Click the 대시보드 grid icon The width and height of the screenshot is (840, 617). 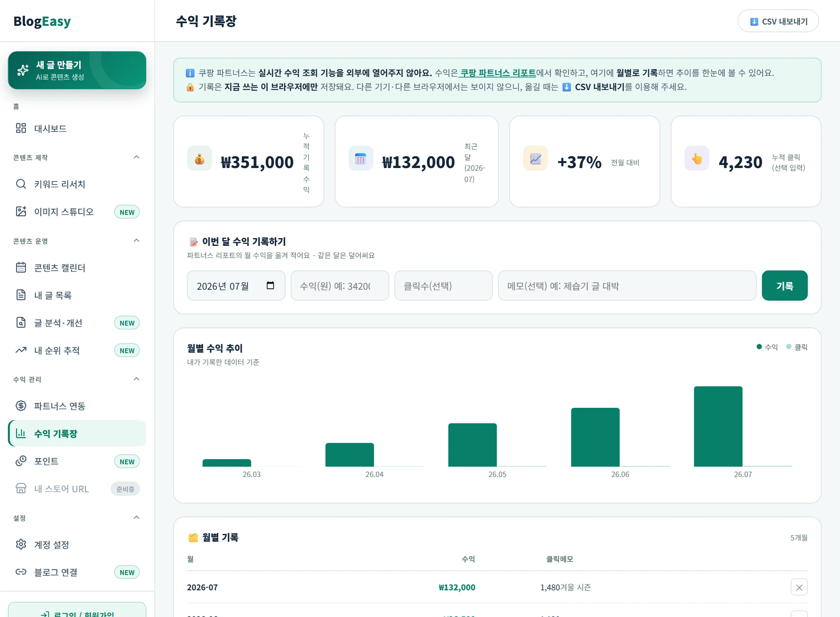click(x=21, y=128)
